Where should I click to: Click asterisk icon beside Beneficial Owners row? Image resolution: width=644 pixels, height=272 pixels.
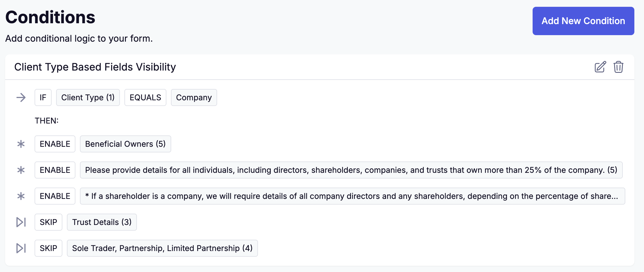point(21,144)
